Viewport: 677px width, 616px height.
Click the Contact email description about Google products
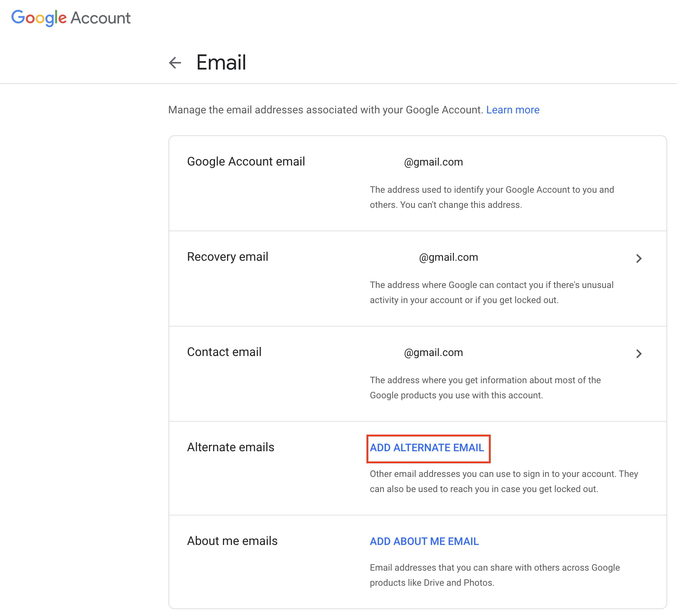tap(485, 388)
